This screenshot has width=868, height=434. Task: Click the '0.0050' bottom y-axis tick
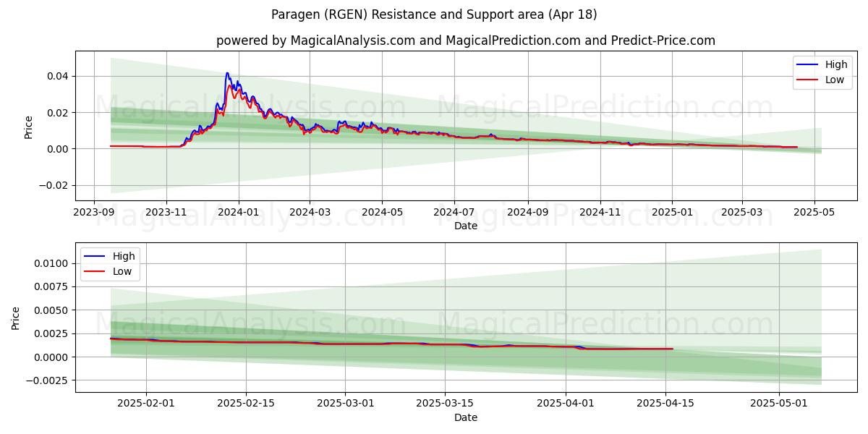[51, 310]
